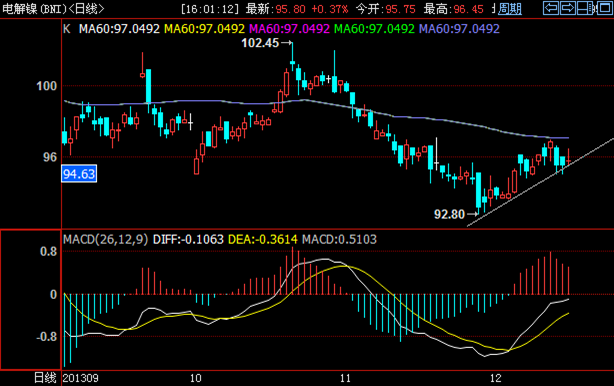Select the white MA60:97.0492 indicator label

pos(119,29)
